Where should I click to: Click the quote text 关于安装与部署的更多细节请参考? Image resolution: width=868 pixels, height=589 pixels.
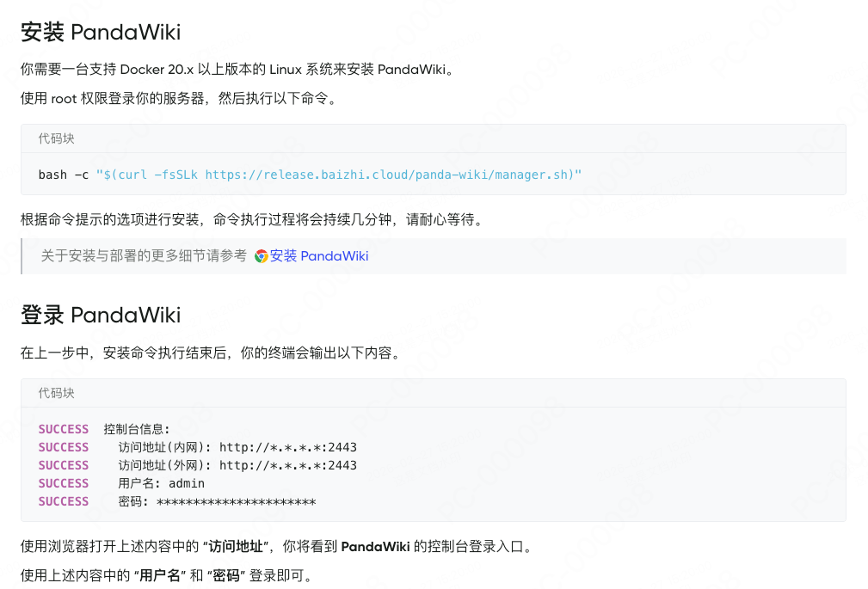[144, 255]
